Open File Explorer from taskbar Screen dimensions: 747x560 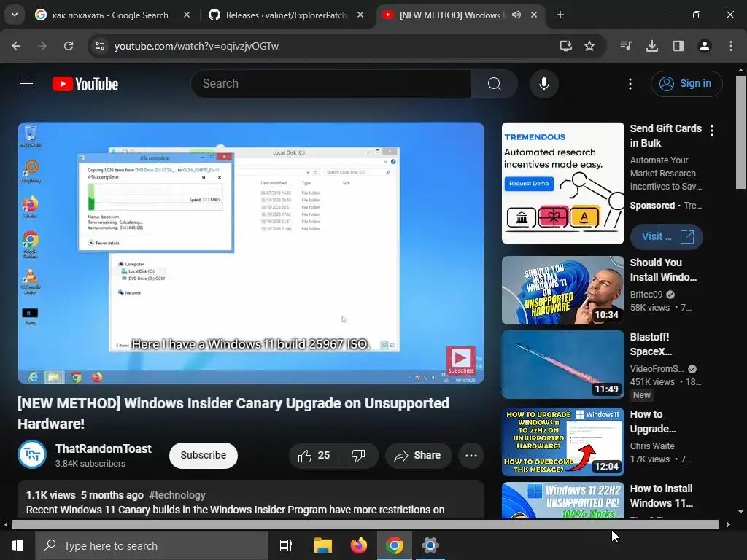[322, 545]
